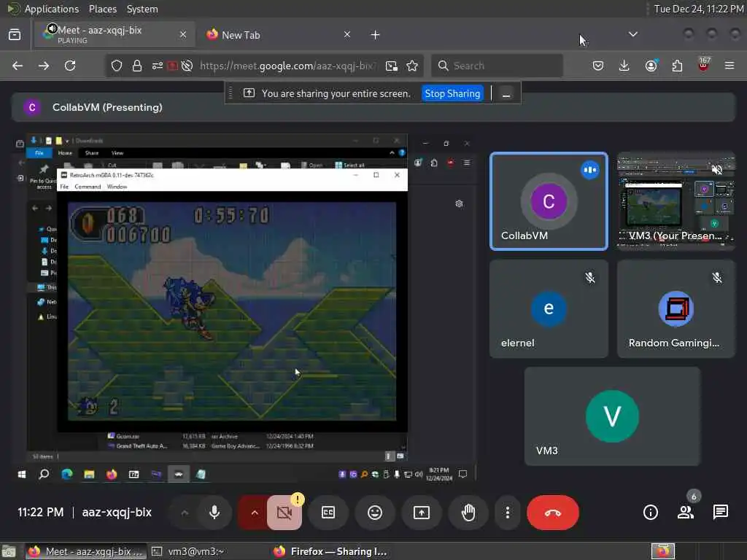Open more options three-dot menu
Screen dimensions: 747x560
tap(508, 513)
